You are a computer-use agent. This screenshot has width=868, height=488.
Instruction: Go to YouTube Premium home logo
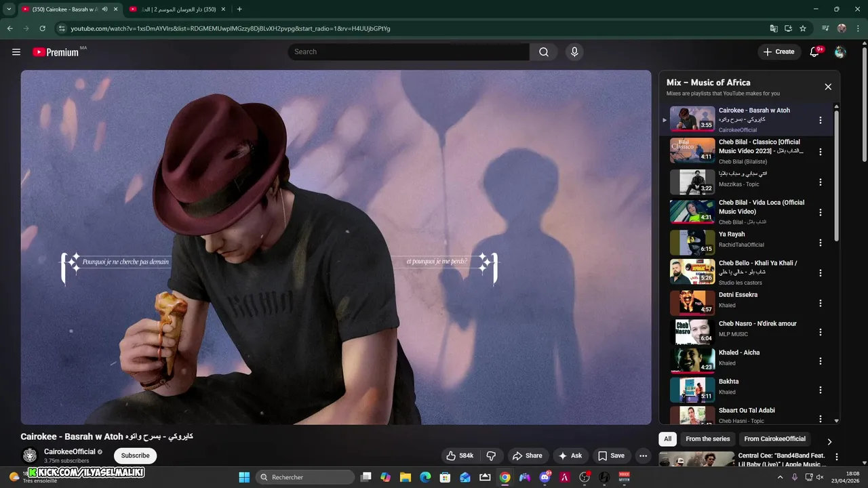[56, 52]
